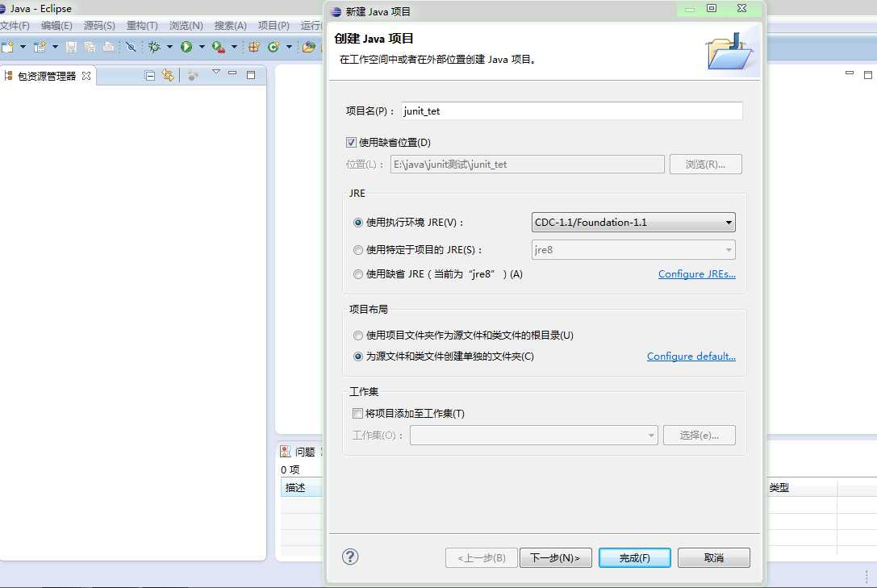Click the New Java Class icon
This screenshot has width=877, height=588.
coord(274,47)
